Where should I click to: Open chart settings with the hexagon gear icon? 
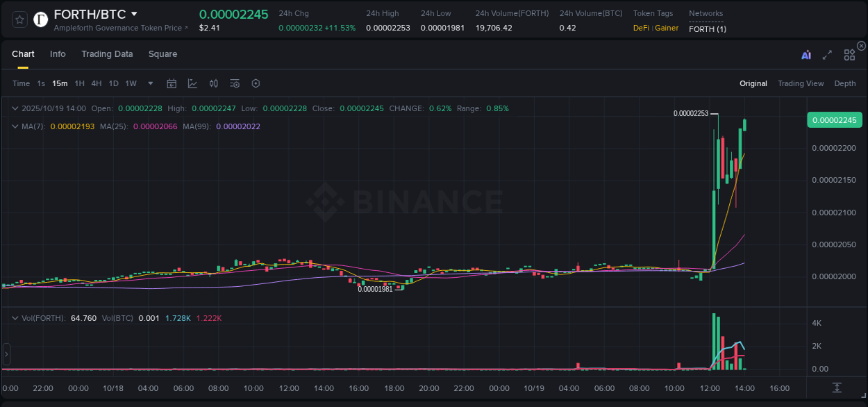pos(256,83)
